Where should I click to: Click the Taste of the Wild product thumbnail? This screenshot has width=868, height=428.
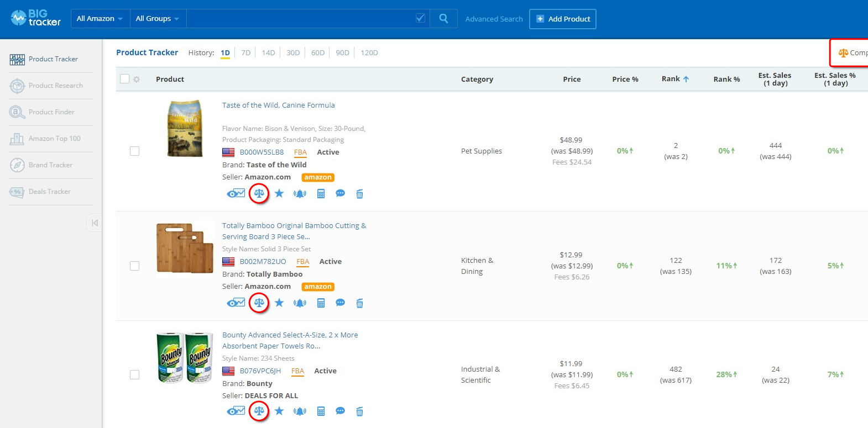[185, 129]
